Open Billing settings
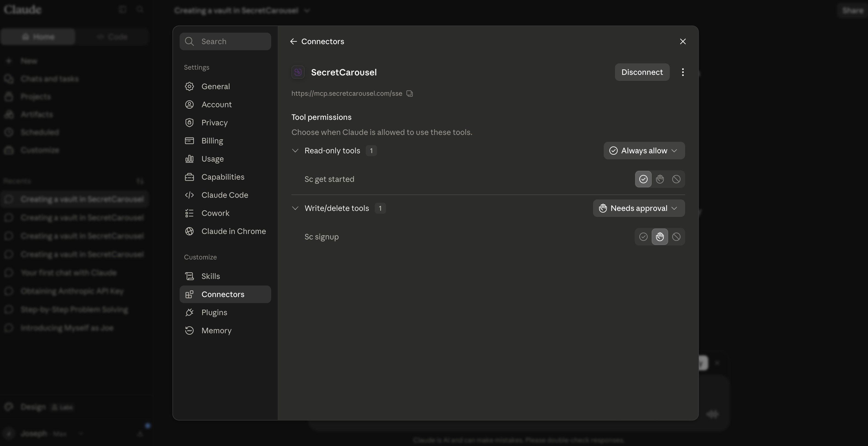This screenshot has height=446, width=868. [225, 141]
